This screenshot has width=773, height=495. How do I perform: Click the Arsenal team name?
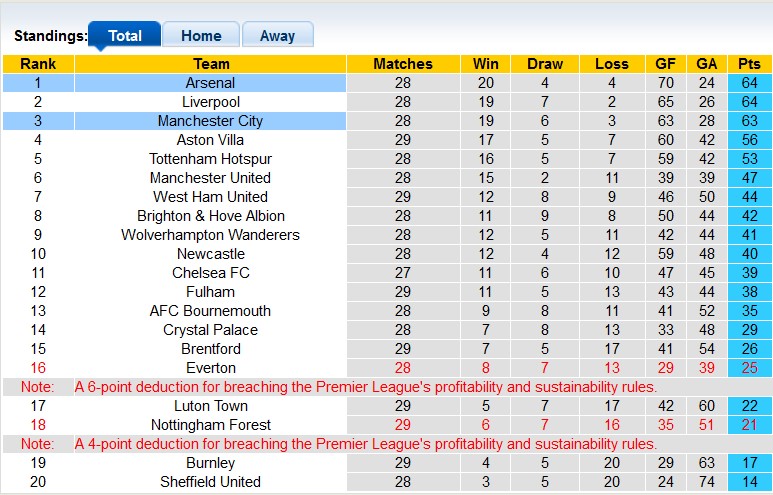pyautogui.click(x=211, y=83)
